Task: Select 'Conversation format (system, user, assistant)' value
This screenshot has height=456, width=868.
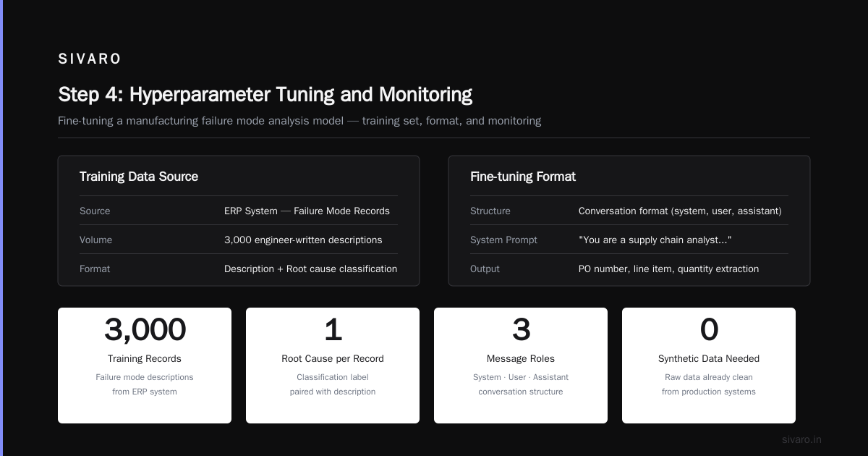Action: (x=680, y=211)
